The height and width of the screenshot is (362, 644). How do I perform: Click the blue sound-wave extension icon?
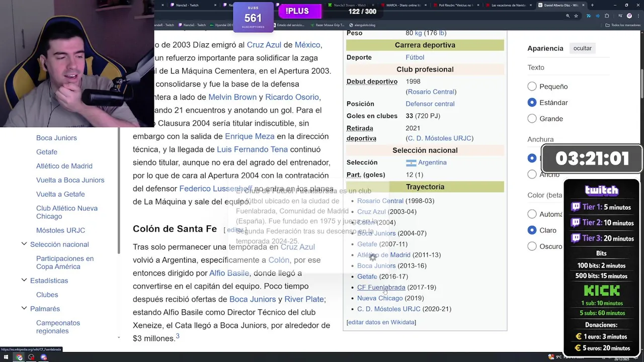(598, 16)
